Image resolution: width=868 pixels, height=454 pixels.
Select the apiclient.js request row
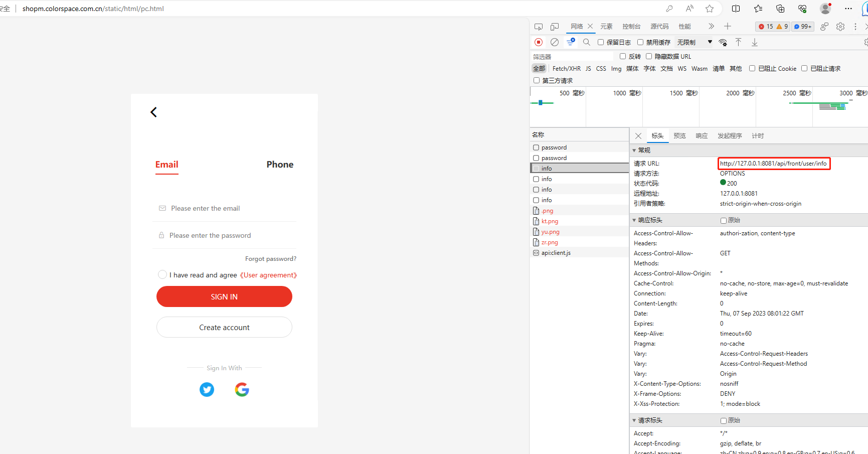[x=580, y=253]
